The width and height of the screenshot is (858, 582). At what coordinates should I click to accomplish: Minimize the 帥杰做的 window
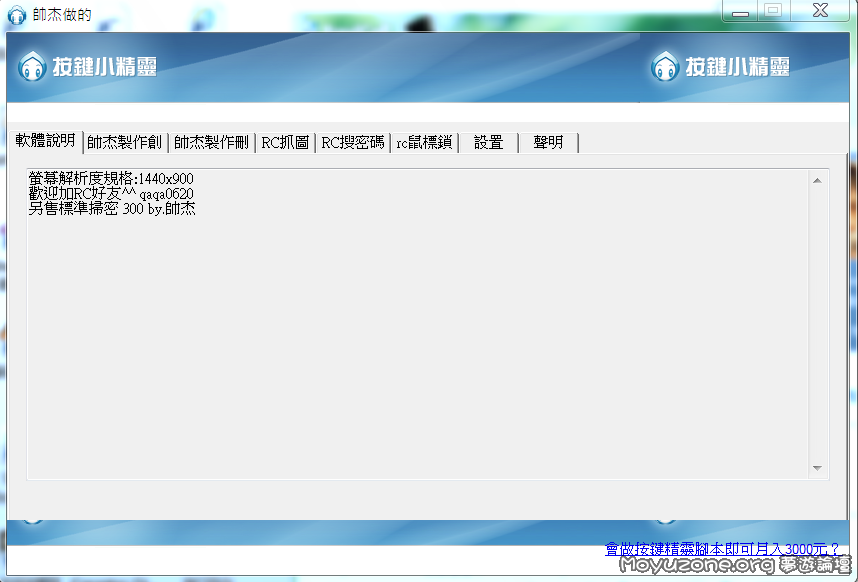click(740, 10)
